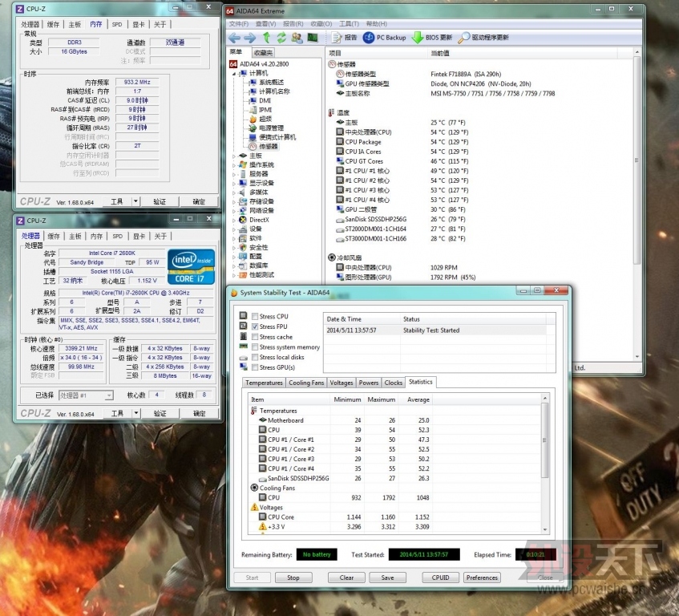The image size is (679, 616).
Task: Select 超频 overclock tree entry
Action: 261,119
